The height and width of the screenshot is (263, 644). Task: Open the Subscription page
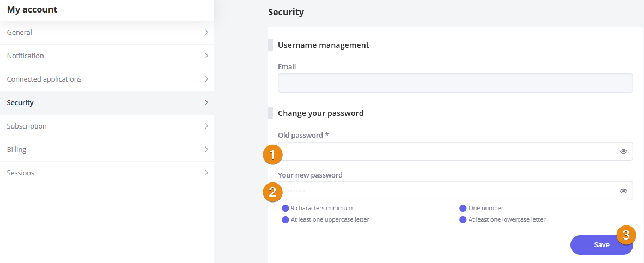point(27,126)
